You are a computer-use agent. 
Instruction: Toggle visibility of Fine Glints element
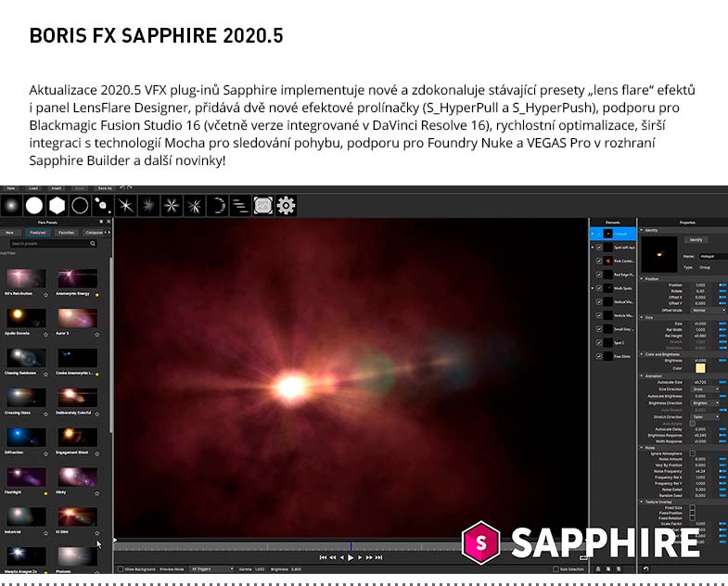(599, 356)
